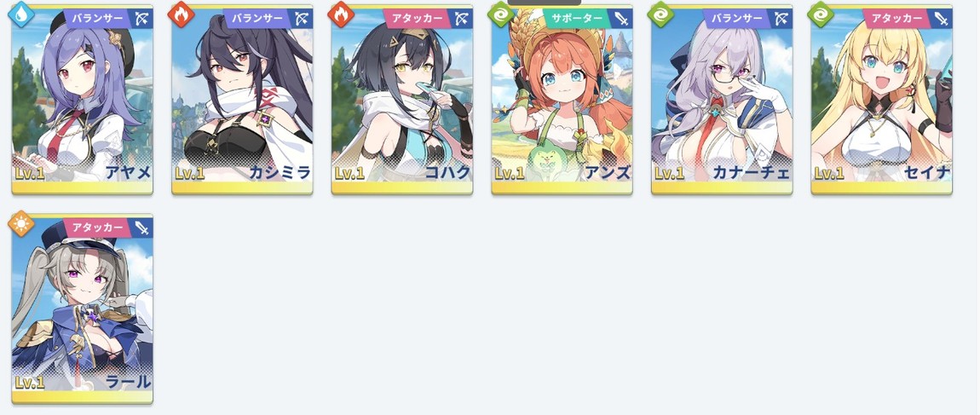
Task: Select the サポーター tag on アンズ card
Action: 577,18
